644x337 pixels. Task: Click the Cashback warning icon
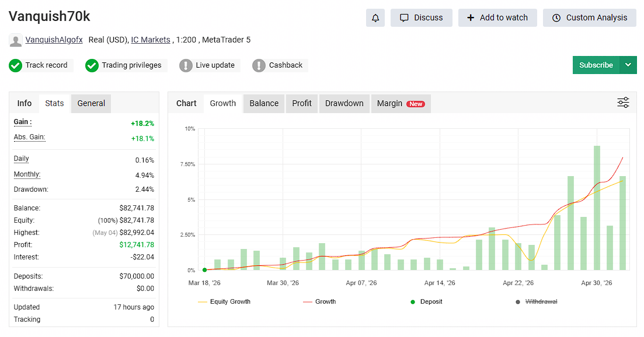tap(259, 65)
